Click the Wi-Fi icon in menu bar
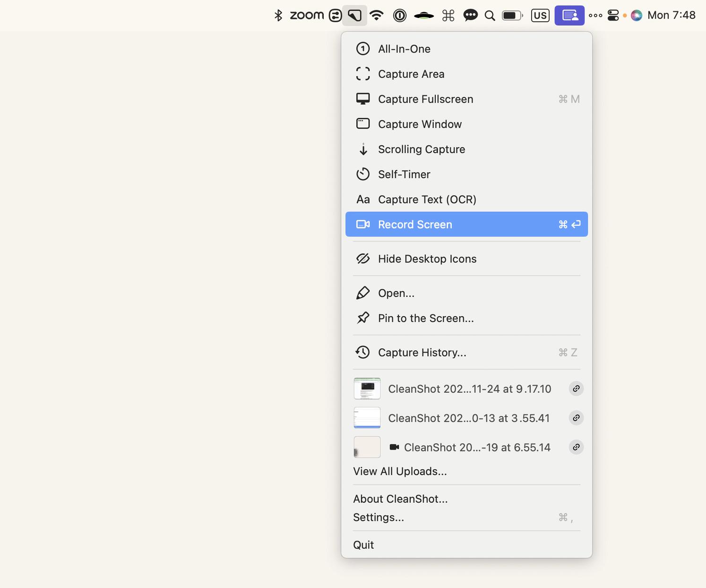 [377, 16]
